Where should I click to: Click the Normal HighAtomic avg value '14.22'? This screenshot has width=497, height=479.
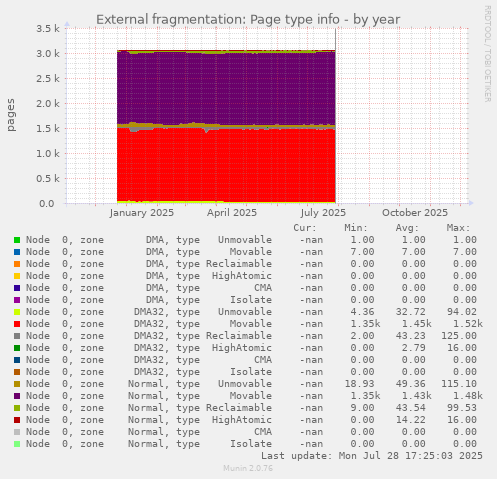(x=411, y=420)
